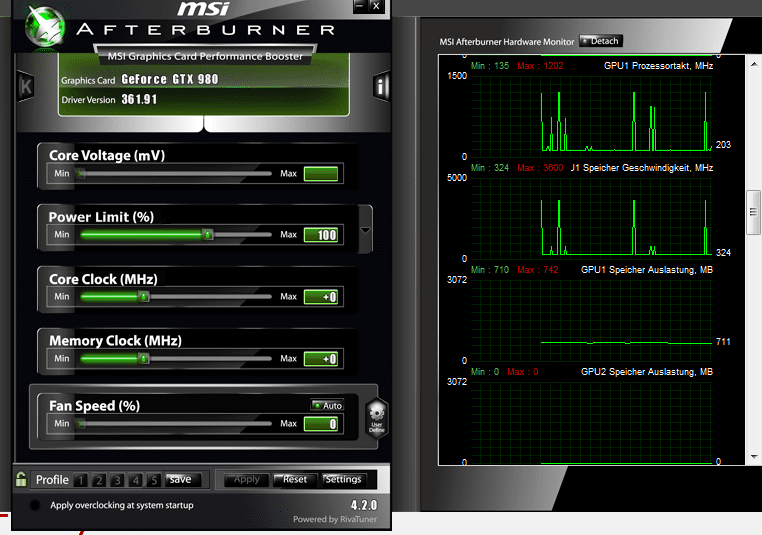Image resolution: width=762 pixels, height=535 pixels.
Task: Click the monitor scrollbar up arrow
Action: (754, 64)
